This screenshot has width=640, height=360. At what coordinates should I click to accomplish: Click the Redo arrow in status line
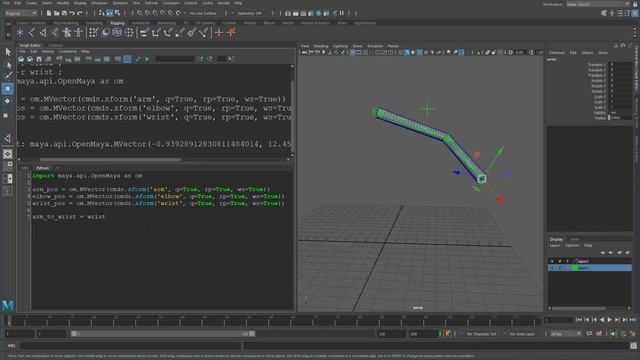point(80,13)
